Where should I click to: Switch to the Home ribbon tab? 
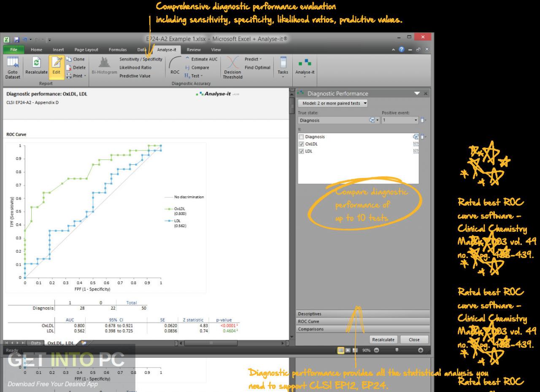pyautogui.click(x=37, y=50)
